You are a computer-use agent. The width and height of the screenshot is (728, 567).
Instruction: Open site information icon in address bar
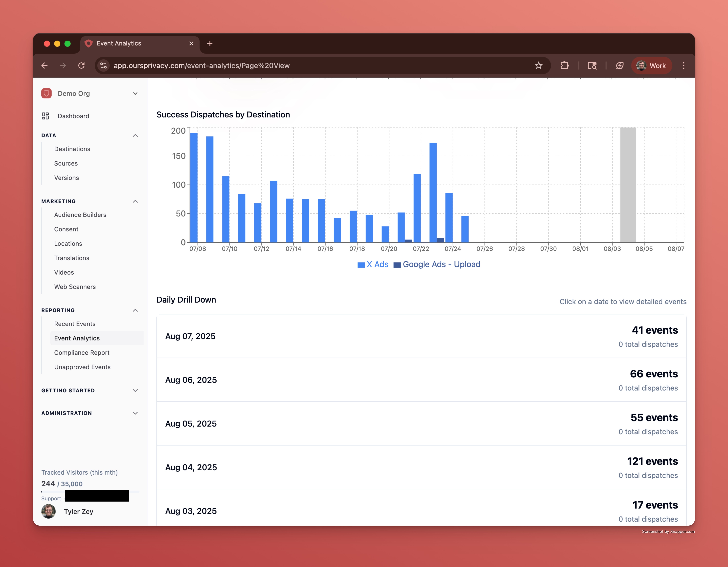pos(104,65)
